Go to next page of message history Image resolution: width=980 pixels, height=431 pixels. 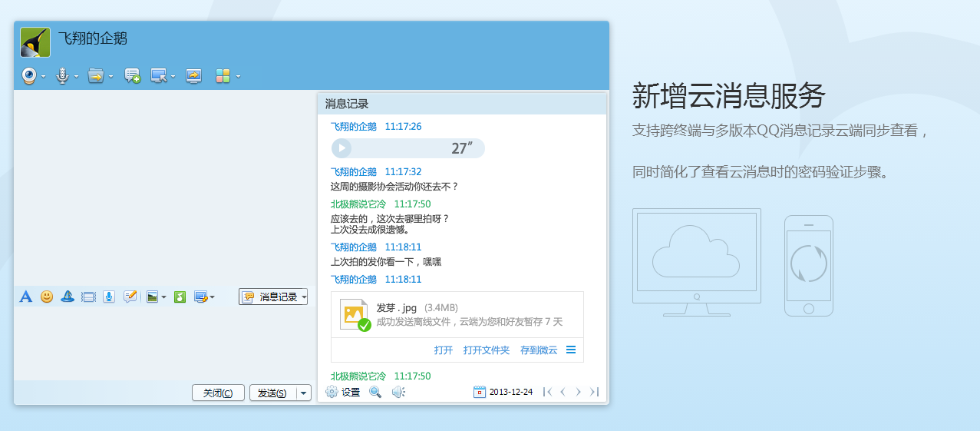click(579, 392)
